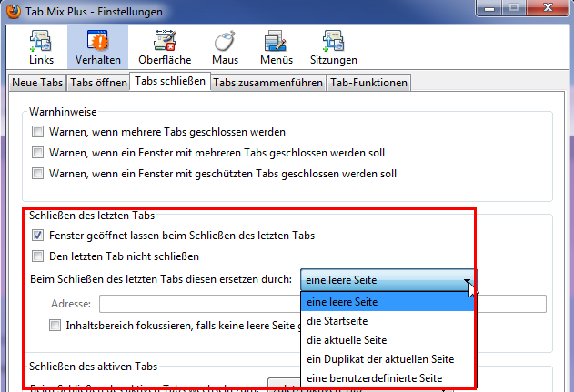
Task: Select the Tabs schließen tab
Action: tap(170, 81)
